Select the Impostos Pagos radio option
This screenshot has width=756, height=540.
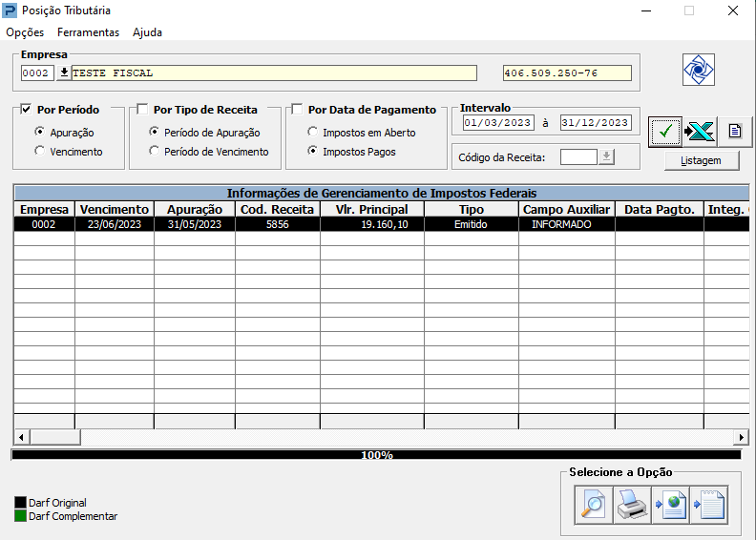point(312,151)
